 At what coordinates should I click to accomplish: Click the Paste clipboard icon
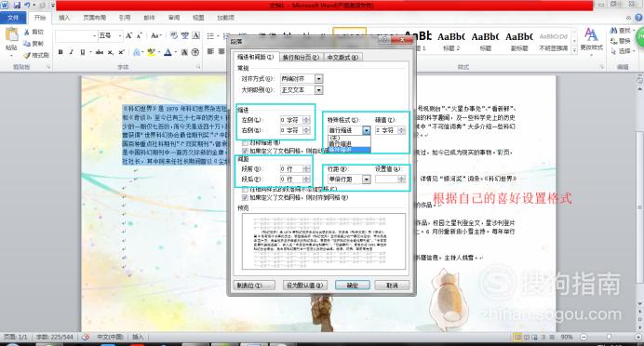[11, 40]
